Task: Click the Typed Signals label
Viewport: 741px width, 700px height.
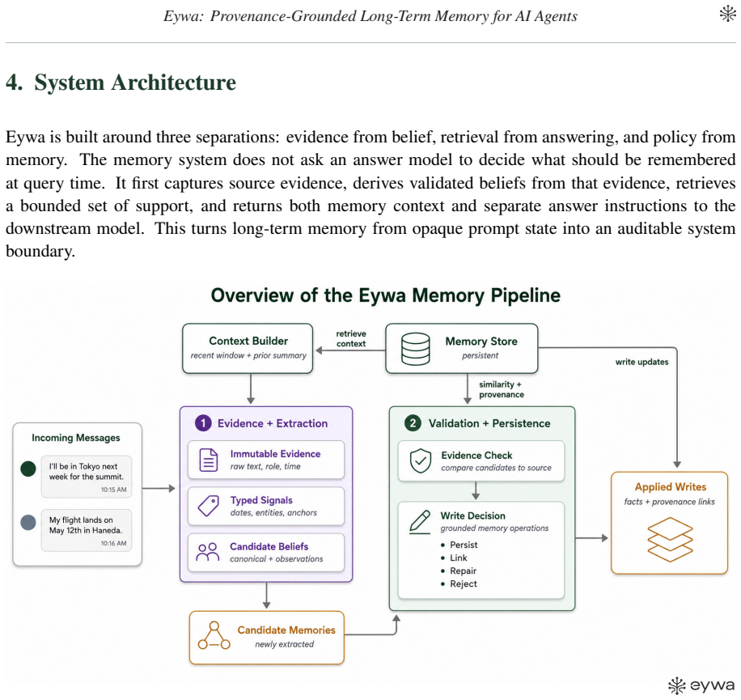Action: 261,500
